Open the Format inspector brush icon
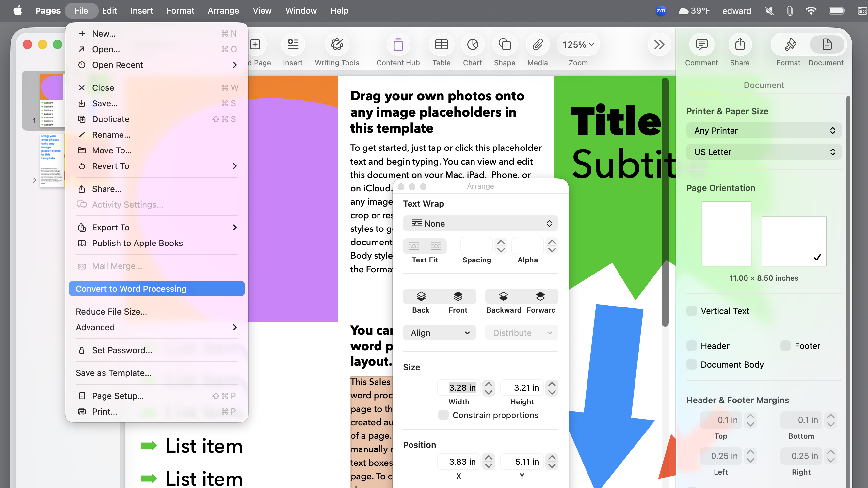The height and width of the screenshot is (488, 868). point(790,44)
